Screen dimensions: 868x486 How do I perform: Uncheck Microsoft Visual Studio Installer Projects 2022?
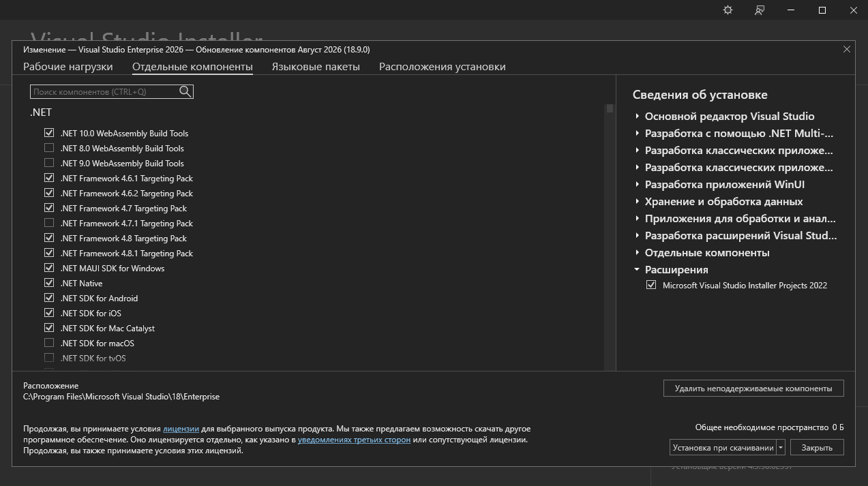tap(651, 285)
